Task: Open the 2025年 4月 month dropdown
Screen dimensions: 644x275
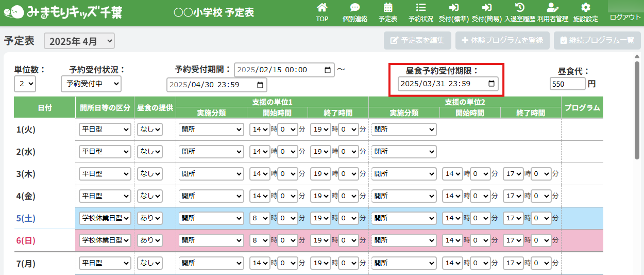Action: pos(79,41)
